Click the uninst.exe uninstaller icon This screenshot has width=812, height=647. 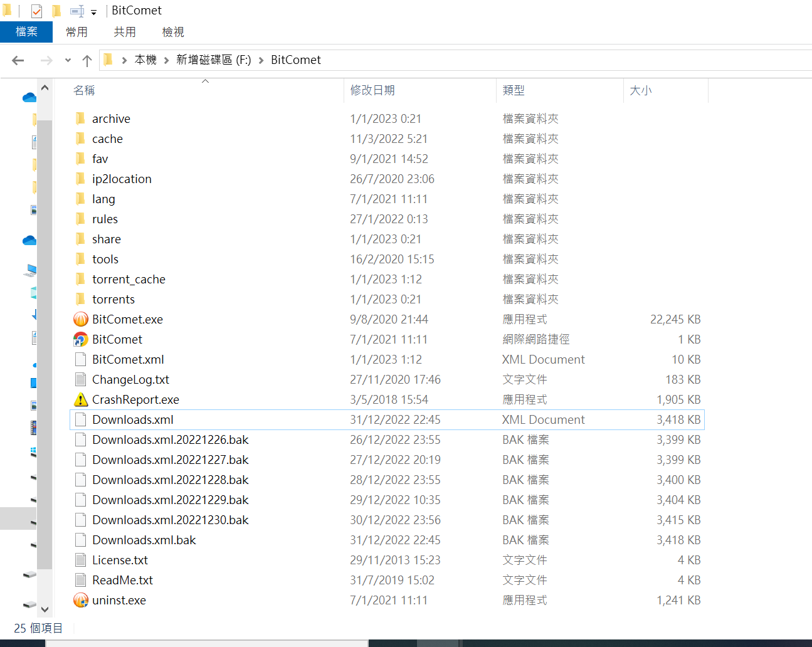tap(80, 600)
